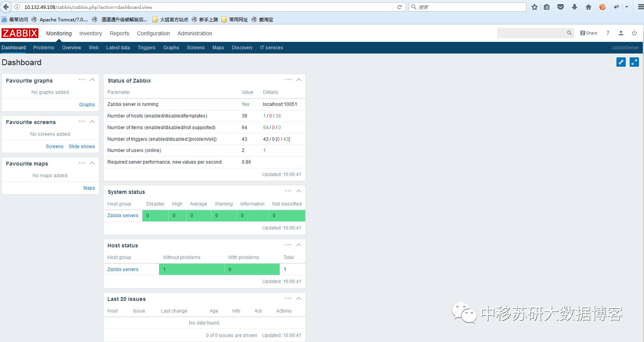Click localhost:10051 details text
This screenshot has width=644, height=342.
(x=280, y=104)
